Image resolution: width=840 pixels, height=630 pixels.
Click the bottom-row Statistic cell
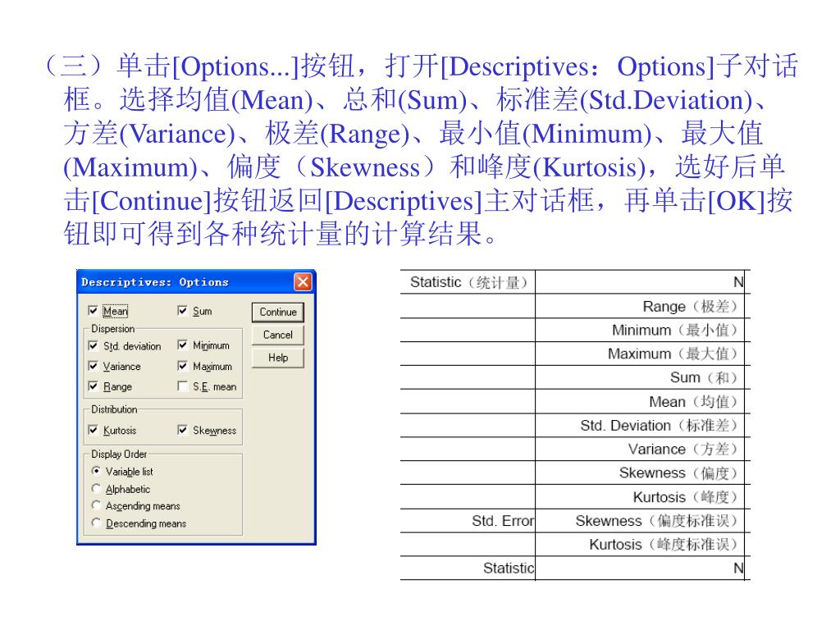point(468,568)
